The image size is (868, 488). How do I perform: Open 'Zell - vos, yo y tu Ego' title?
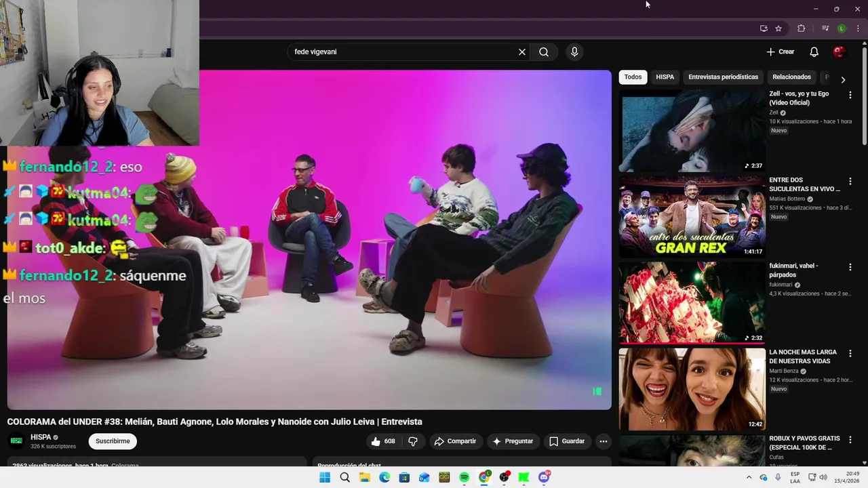click(799, 98)
